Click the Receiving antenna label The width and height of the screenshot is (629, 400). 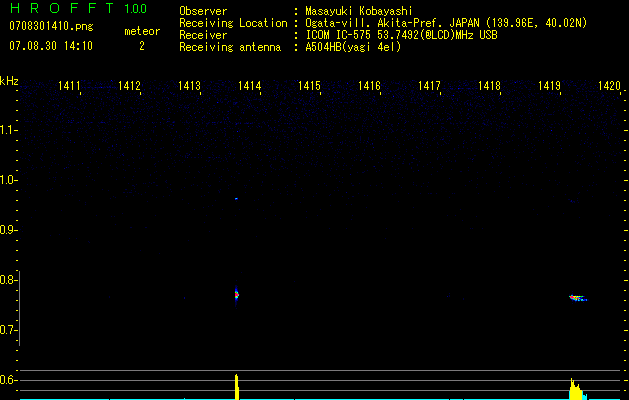click(230, 47)
